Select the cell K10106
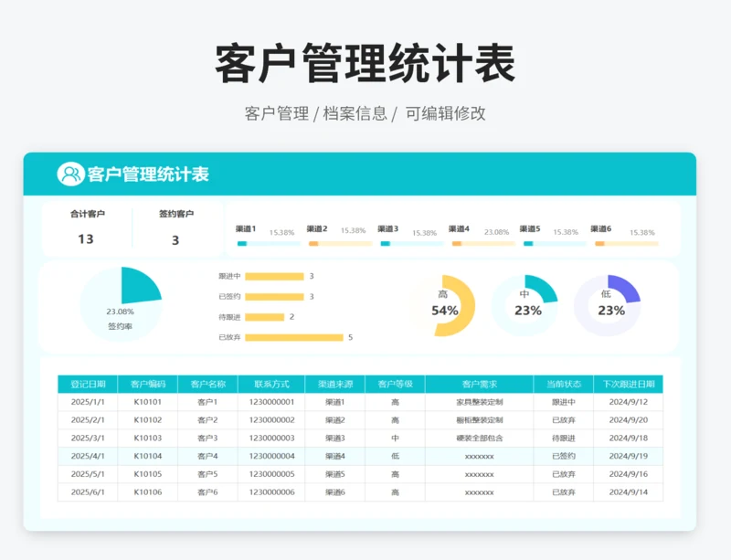731x560 pixels. pyautogui.click(x=148, y=492)
